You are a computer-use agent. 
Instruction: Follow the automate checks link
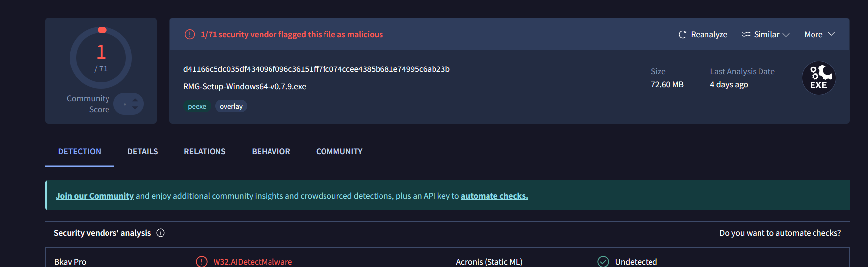494,196
